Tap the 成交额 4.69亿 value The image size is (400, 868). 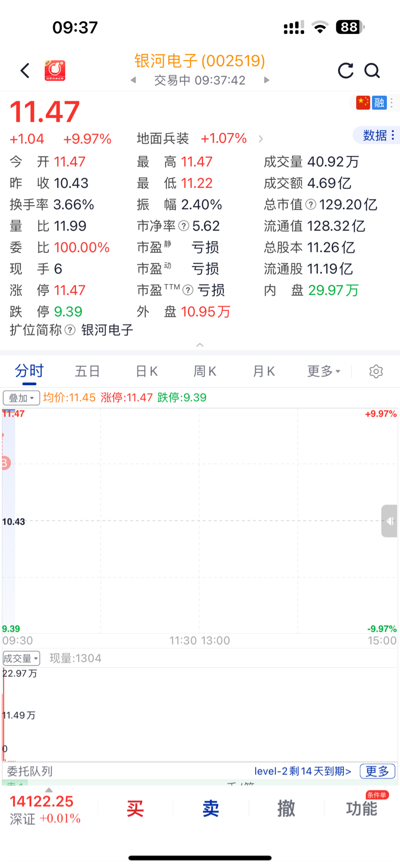(329, 183)
